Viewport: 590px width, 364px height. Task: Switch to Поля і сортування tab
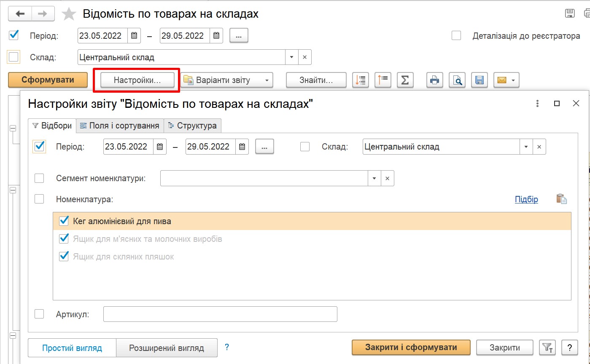120,126
